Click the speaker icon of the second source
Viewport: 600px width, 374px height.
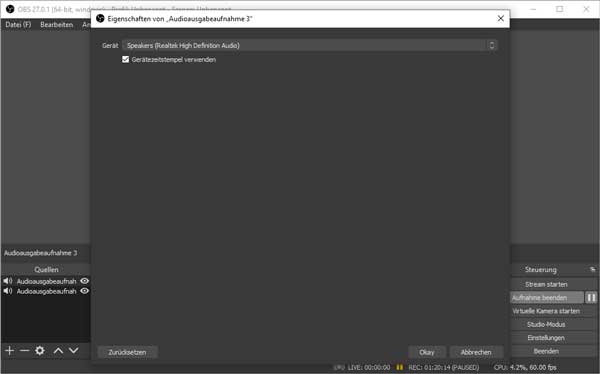click(8, 291)
